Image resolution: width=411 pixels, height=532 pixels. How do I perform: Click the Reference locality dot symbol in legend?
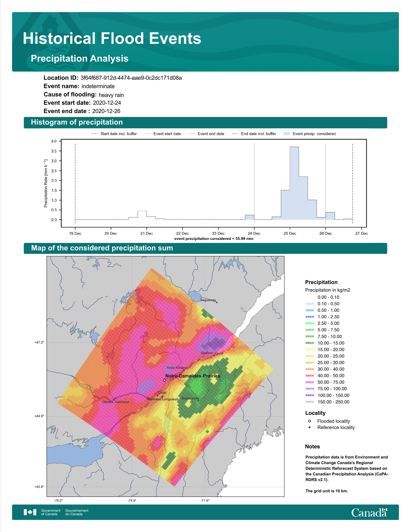click(x=309, y=427)
